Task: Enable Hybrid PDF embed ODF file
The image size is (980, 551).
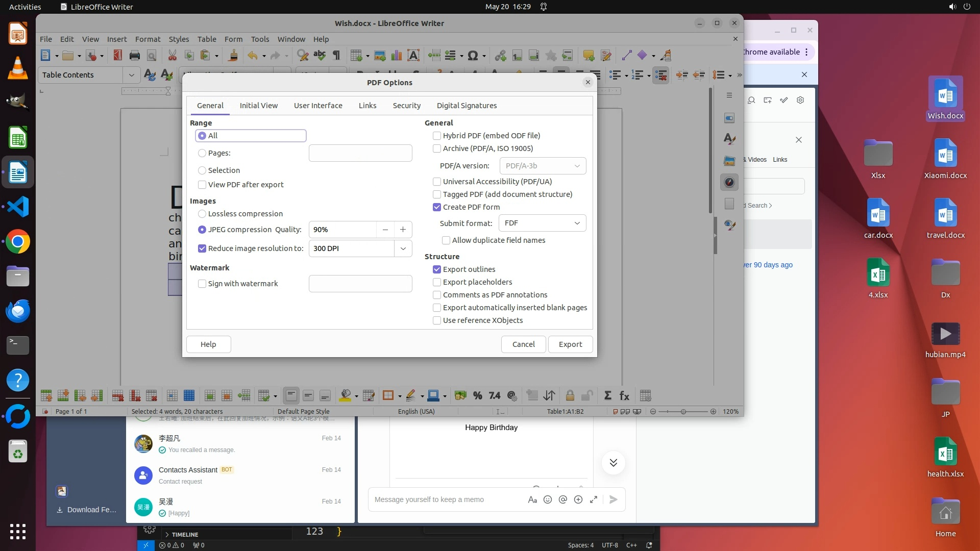Action: [437, 136]
